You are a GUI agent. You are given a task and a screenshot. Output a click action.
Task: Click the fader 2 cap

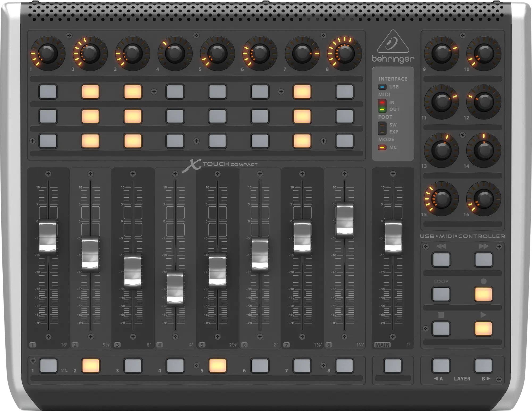click(x=90, y=254)
